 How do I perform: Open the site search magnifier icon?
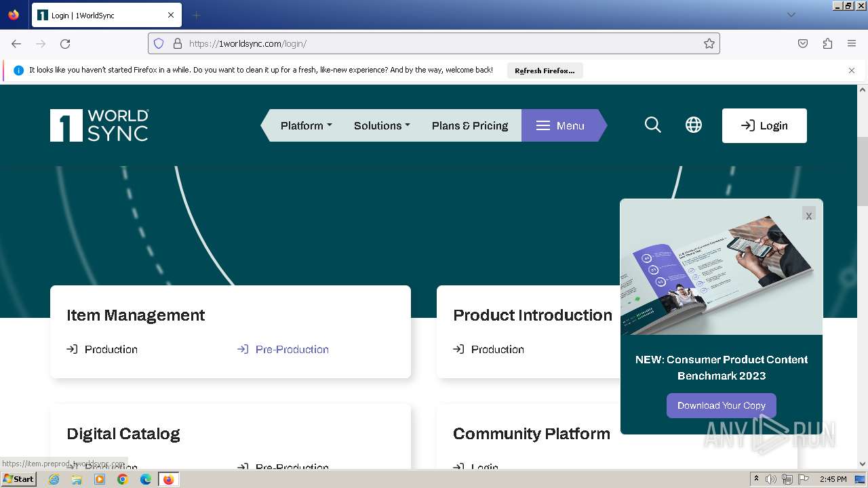pos(652,125)
